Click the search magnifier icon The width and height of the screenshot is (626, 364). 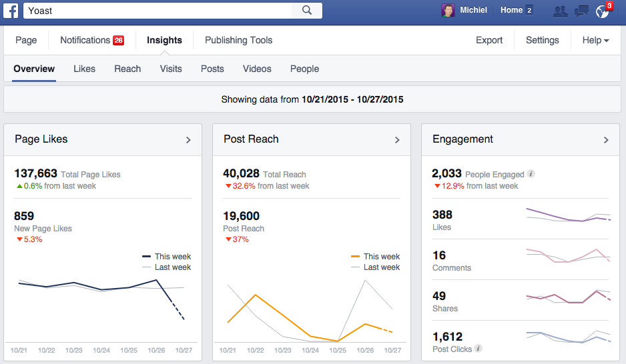click(307, 11)
